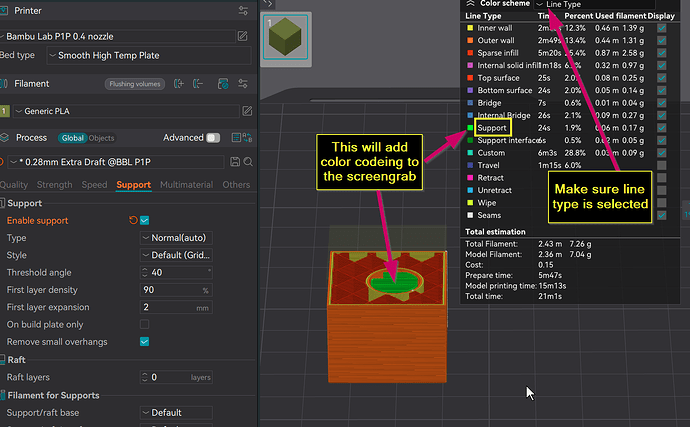Image resolution: width=690 pixels, height=427 pixels.
Task: Switch to the Multimaterial tab
Action: 187,185
